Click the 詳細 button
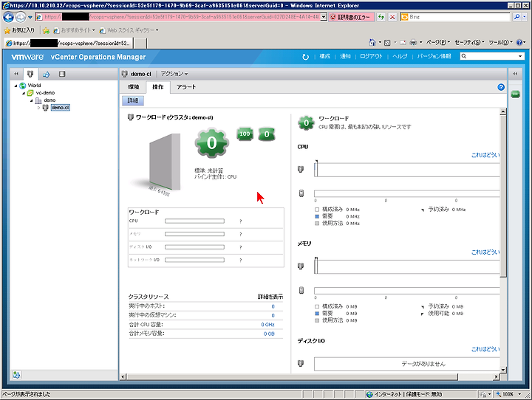The height and width of the screenshot is (400, 532). pos(133,100)
